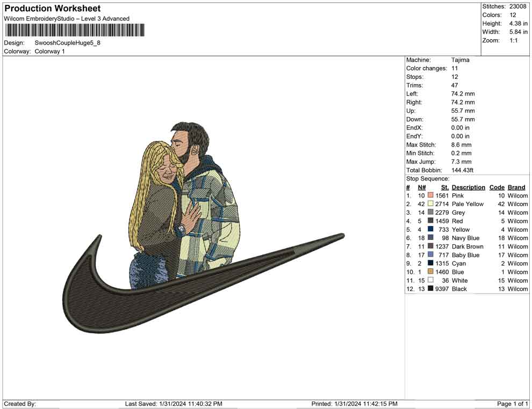Click the Height value 4.38 in
Screen dimensions: 532x409
click(x=518, y=24)
